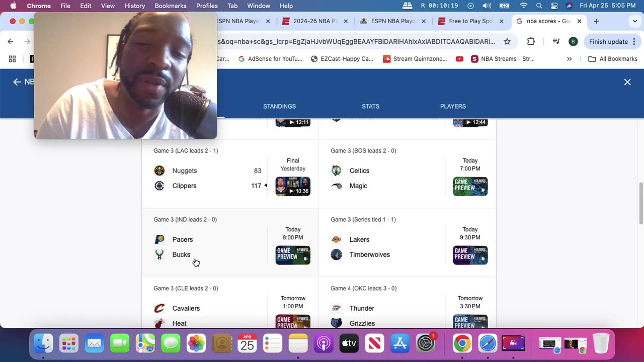Select the Thunder team row
Image resolution: width=644 pixels, height=362 pixels.
385,308
